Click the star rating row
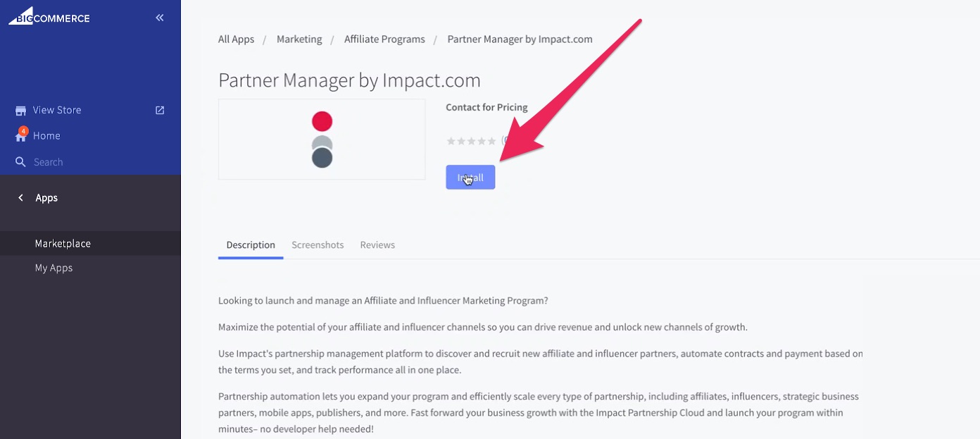 472,141
